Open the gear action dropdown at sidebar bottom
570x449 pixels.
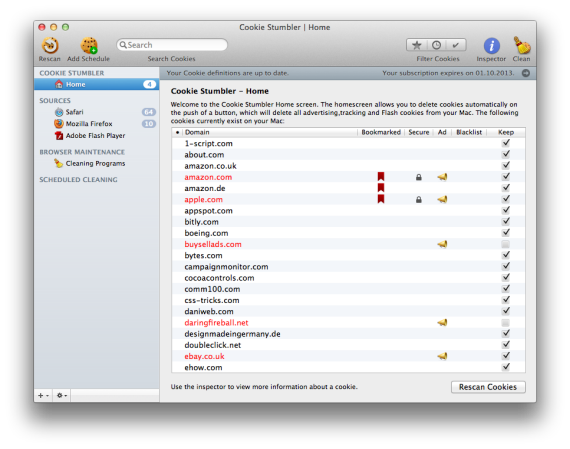[62, 396]
